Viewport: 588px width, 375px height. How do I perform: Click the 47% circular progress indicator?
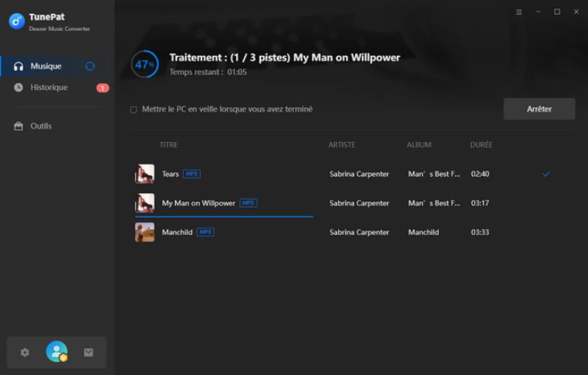[x=145, y=64]
